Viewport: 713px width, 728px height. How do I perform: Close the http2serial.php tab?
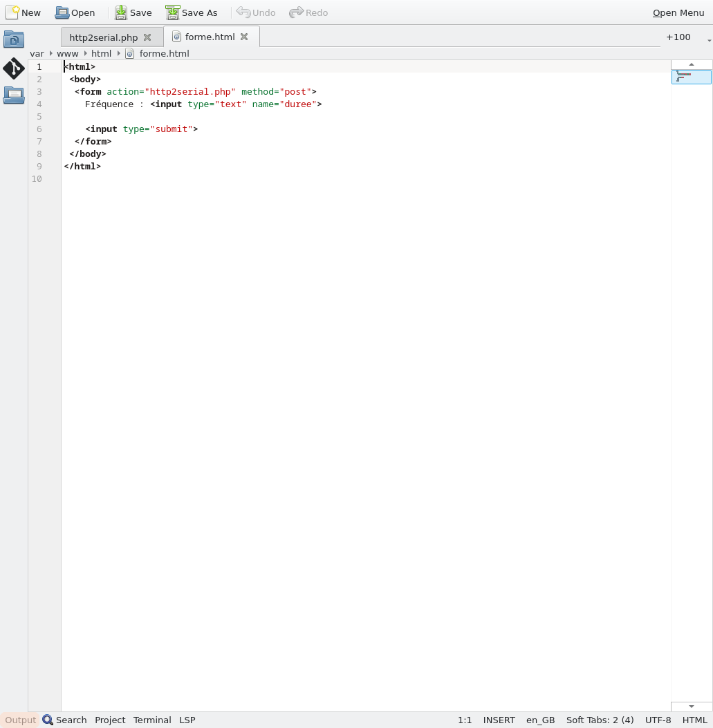pos(147,37)
